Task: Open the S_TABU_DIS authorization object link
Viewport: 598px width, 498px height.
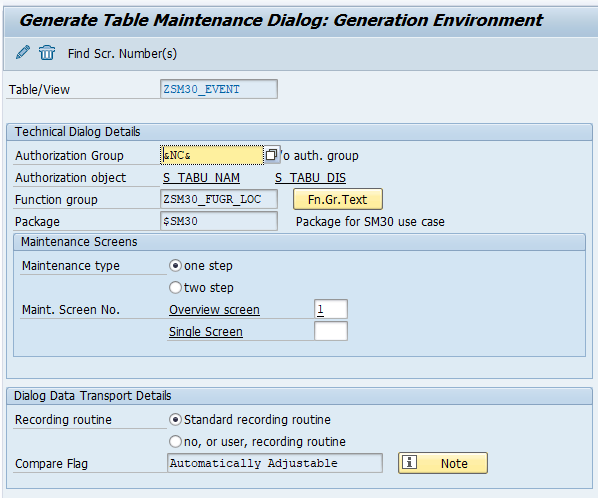Action: pos(310,178)
